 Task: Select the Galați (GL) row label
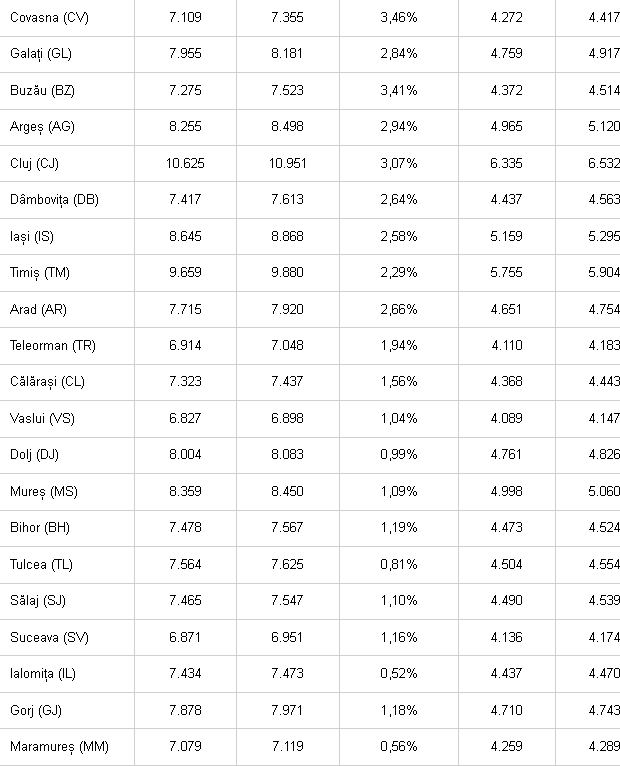tap(42, 54)
